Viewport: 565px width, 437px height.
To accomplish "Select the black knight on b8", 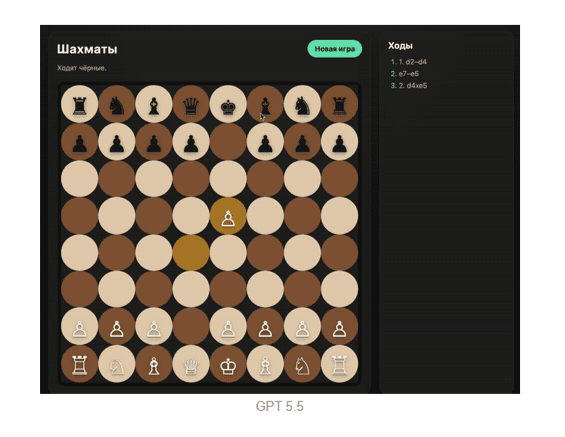I will 117,104.
